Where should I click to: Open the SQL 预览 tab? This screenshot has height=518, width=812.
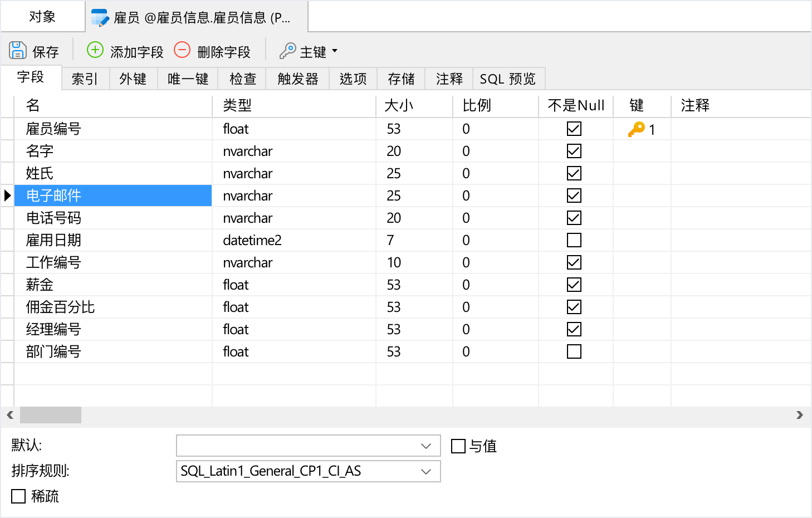507,79
